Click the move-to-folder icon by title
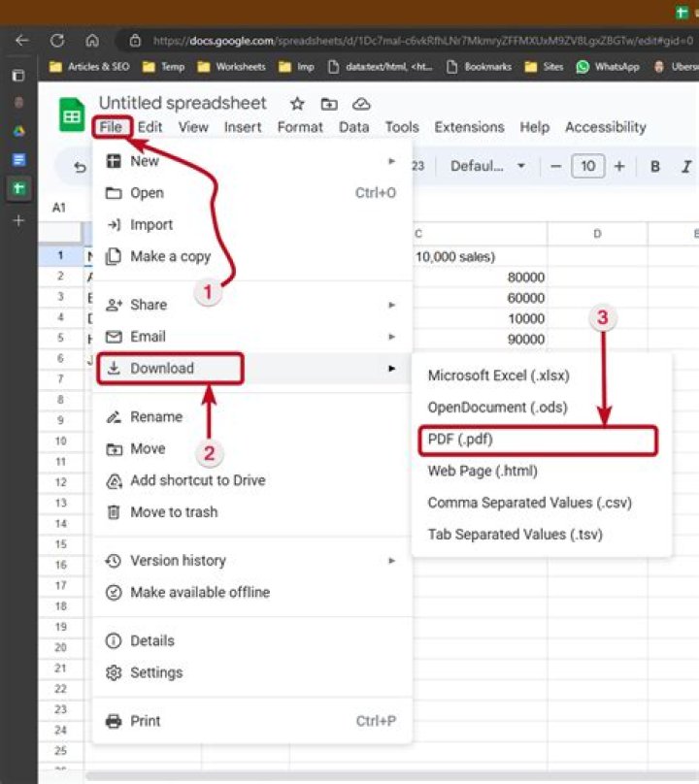The image size is (699, 784). [329, 104]
